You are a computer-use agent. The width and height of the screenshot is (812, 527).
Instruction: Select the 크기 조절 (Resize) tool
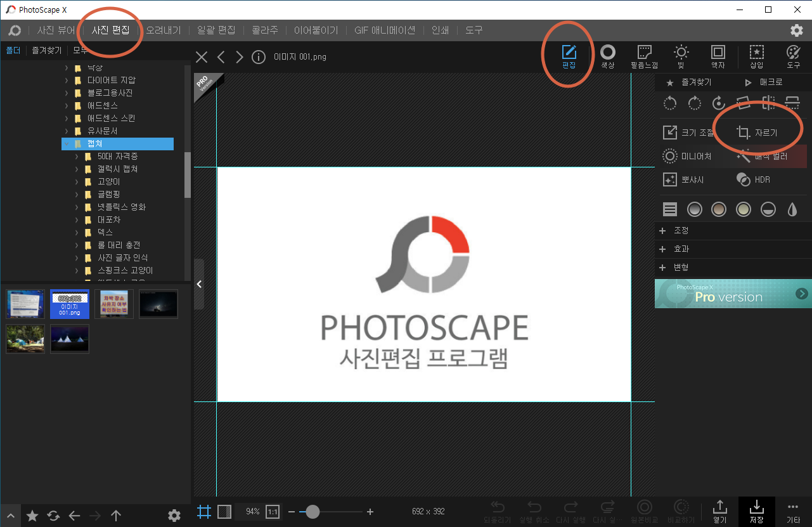[x=688, y=133]
